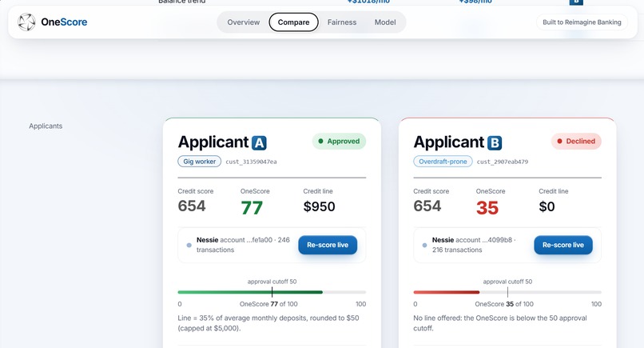The height and width of the screenshot is (348, 644).
Task: Click the $0 credit line value
Action: pyautogui.click(x=547, y=206)
